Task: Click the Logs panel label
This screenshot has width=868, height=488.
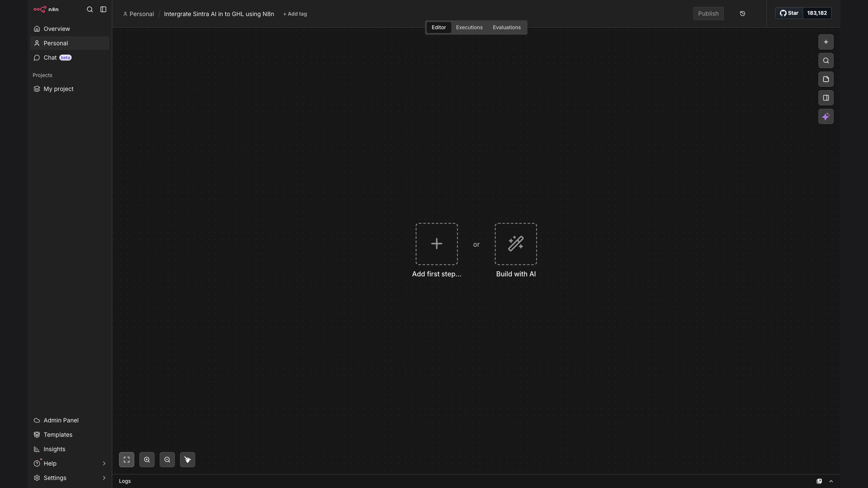Action: click(125, 481)
